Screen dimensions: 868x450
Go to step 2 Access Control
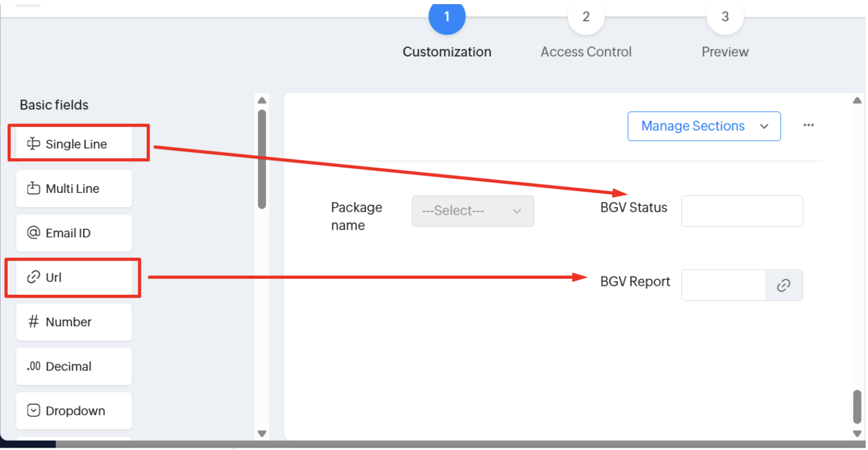click(x=586, y=18)
